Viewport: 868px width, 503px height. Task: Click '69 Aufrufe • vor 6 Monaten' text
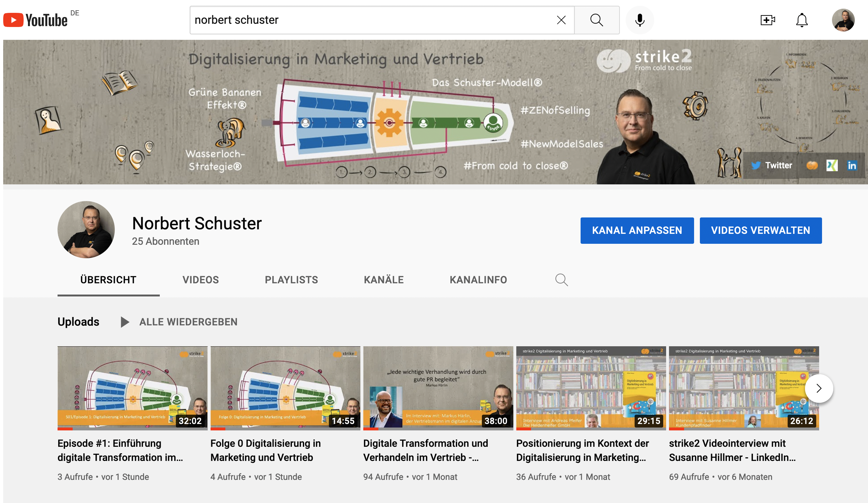click(x=720, y=477)
